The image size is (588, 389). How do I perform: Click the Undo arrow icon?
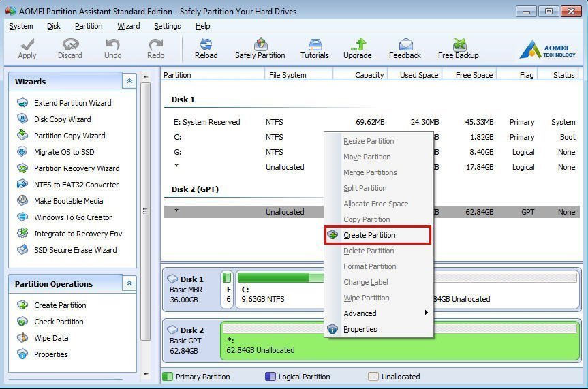(x=112, y=45)
